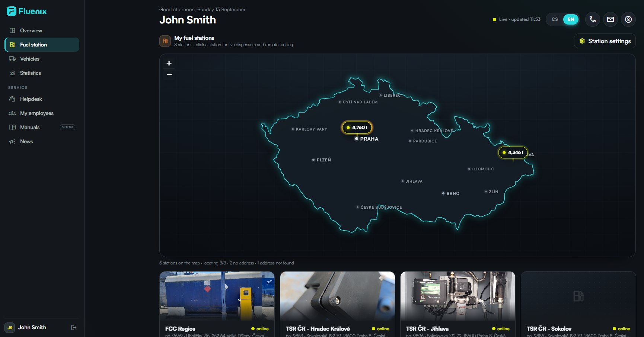This screenshot has height=337, width=644.
Task: Open the user profile icon
Action: coord(628,19)
